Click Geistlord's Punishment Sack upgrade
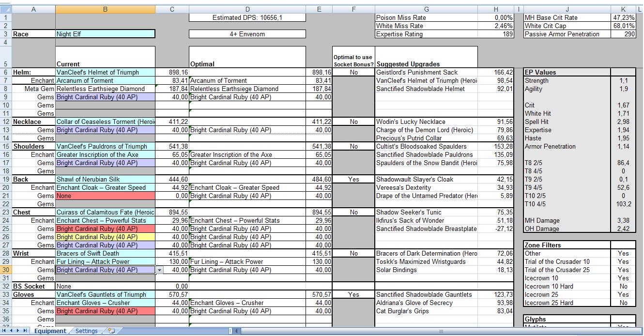Viewport: 644px width, 336px height. click(427, 72)
